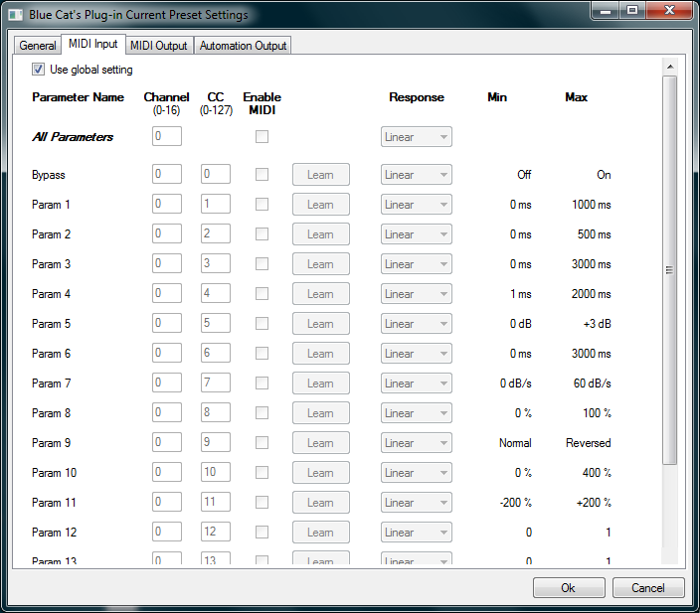Confirm settings with Ok button
The height and width of the screenshot is (613, 700).
point(569,587)
